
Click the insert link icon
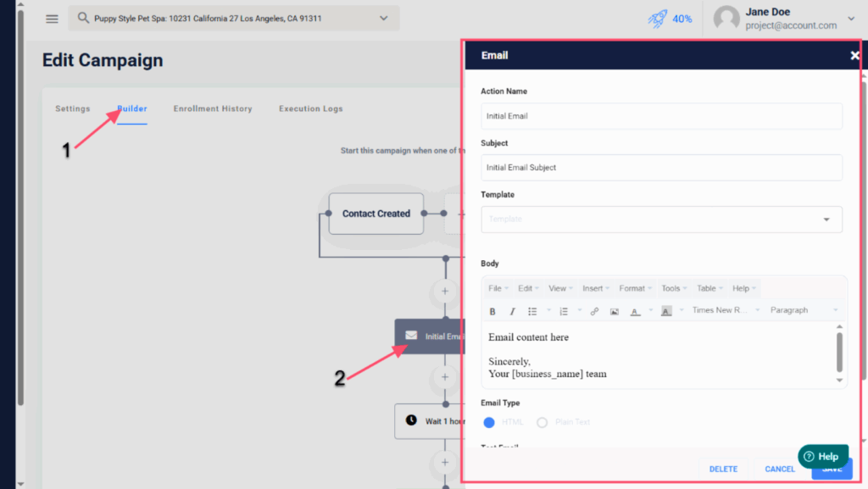(x=594, y=311)
